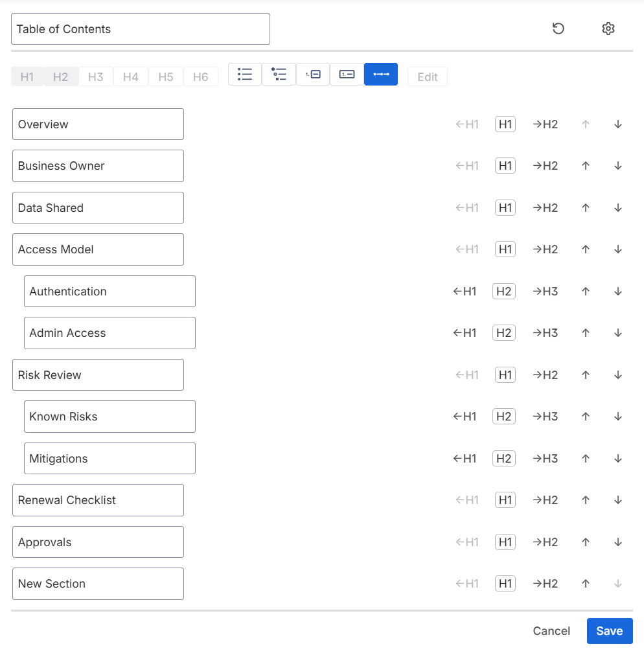
Task: Click the H1 level badge for Data Shared
Action: (x=505, y=207)
